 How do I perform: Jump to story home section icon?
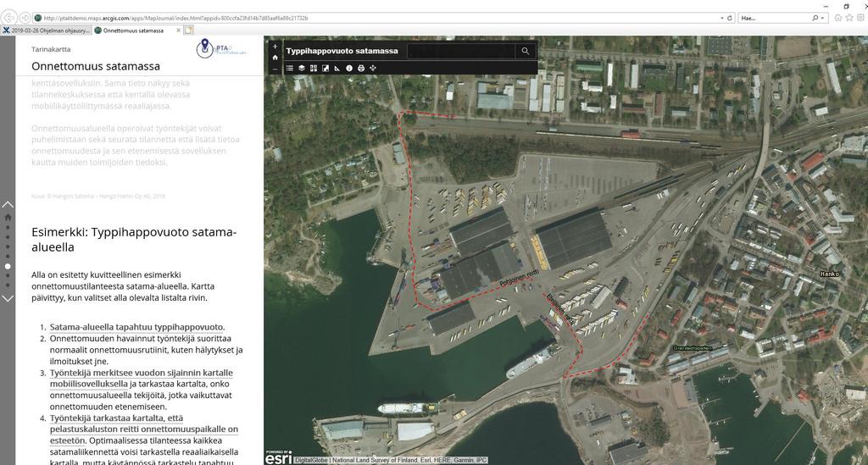click(8, 218)
